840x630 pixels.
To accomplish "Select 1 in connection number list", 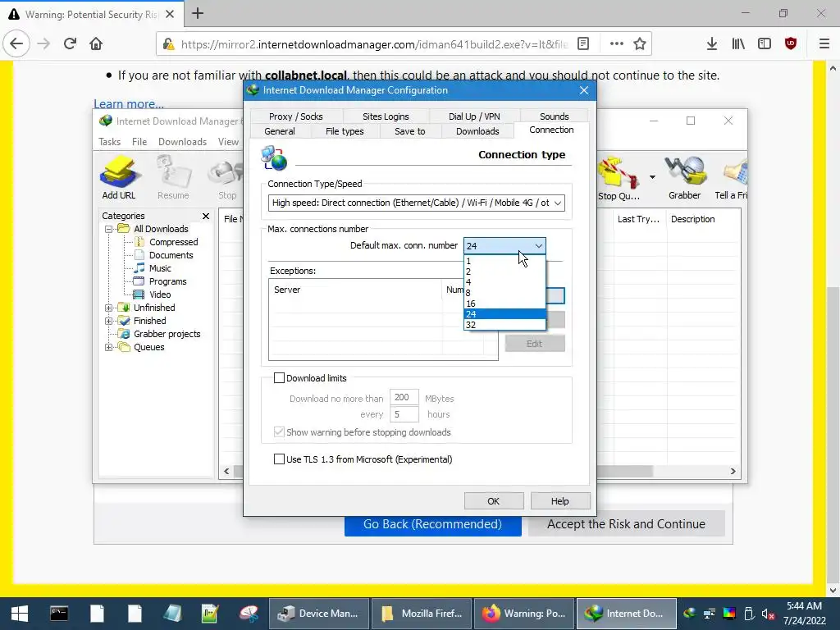I will (504, 262).
